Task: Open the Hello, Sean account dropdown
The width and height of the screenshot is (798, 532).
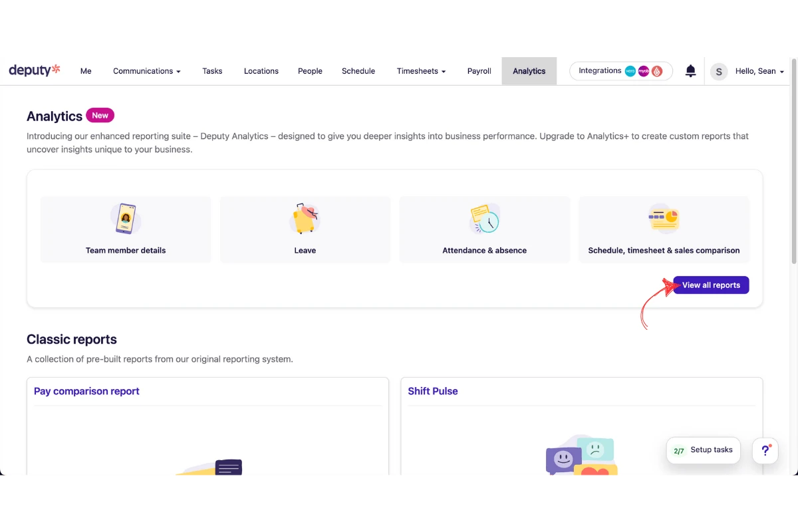Action: click(x=759, y=71)
